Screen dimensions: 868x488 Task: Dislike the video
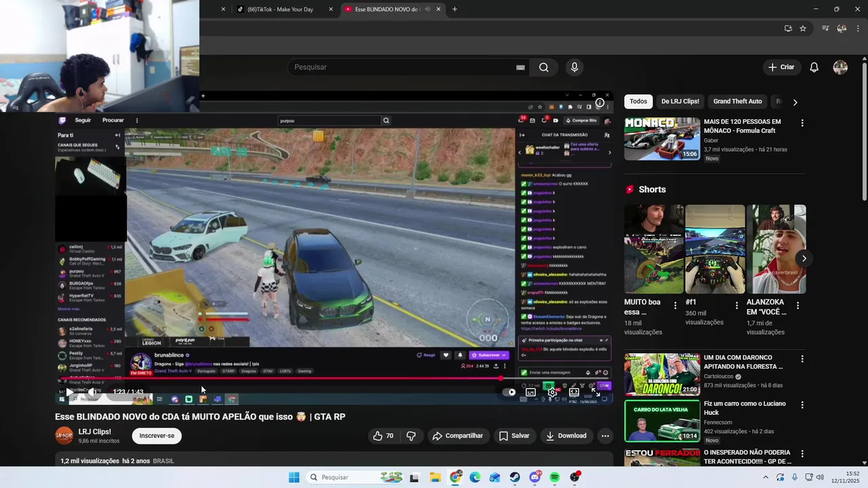[411, 436]
